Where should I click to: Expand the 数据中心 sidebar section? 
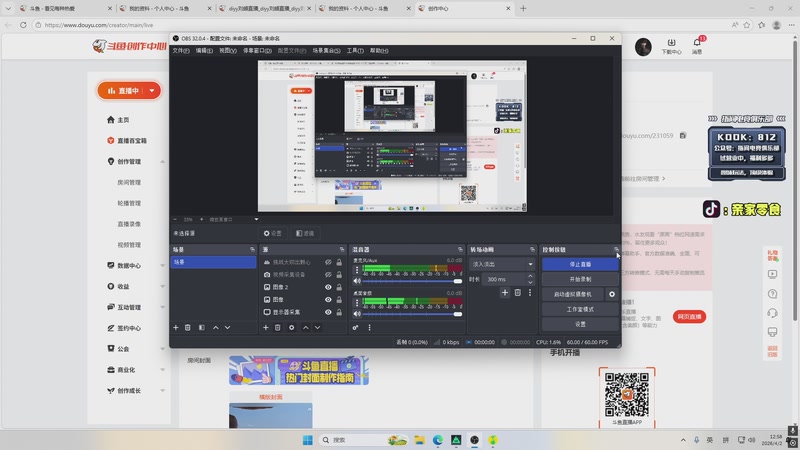[163, 266]
